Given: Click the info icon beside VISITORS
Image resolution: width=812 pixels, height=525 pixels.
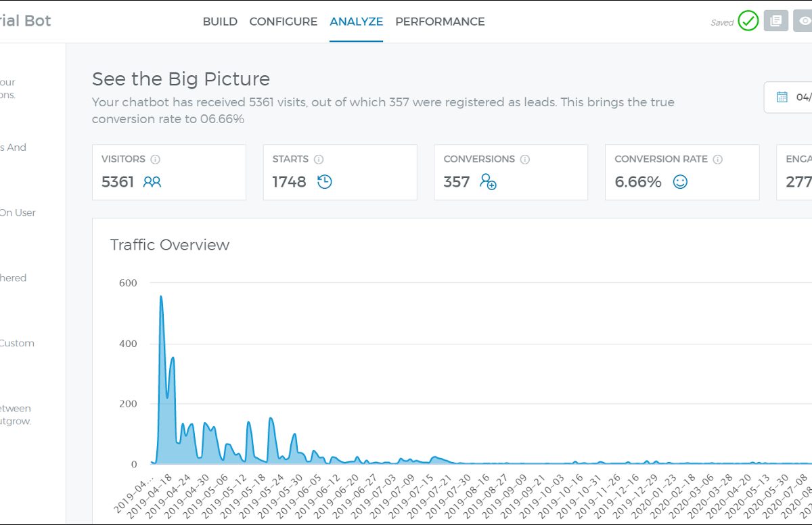Looking at the screenshot, I should pyautogui.click(x=156, y=160).
